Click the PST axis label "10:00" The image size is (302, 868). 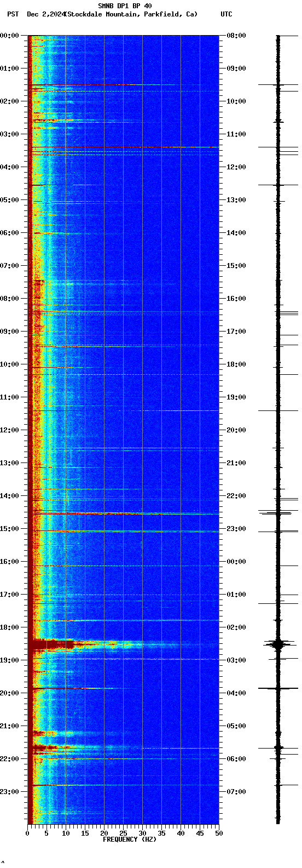pos(9,364)
